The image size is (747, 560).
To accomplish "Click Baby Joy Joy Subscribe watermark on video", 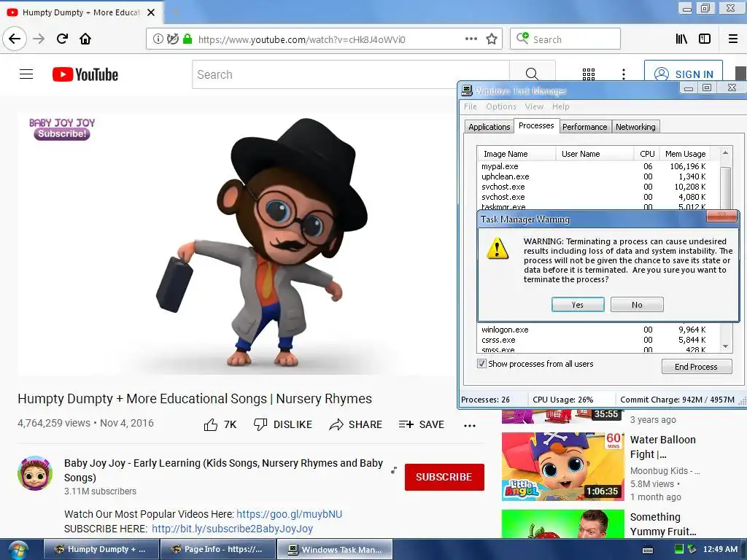I will (x=62, y=129).
